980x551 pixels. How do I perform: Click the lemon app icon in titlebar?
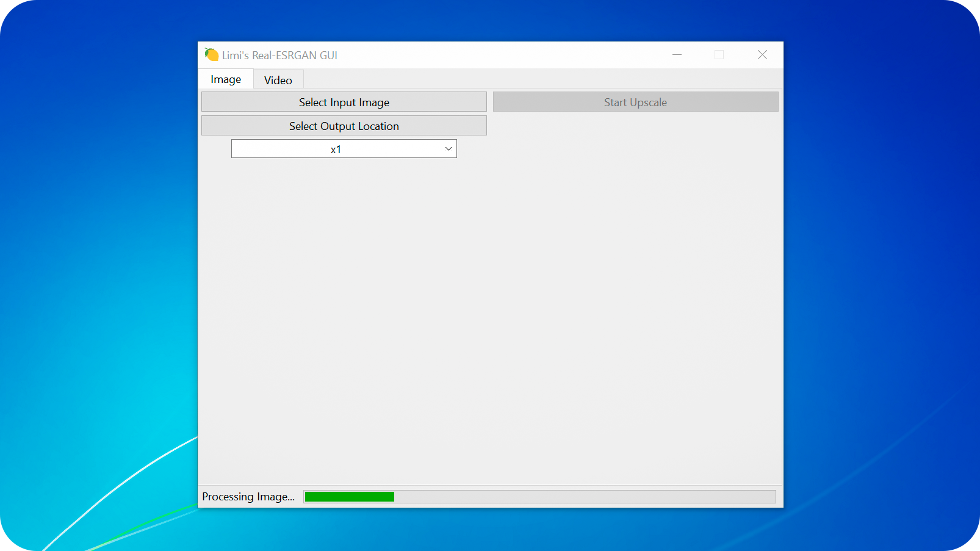click(x=211, y=54)
